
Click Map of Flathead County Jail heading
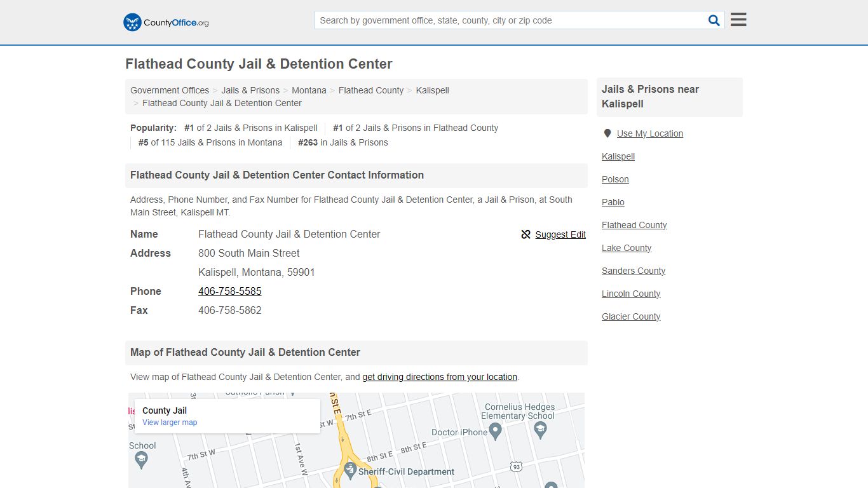245,352
